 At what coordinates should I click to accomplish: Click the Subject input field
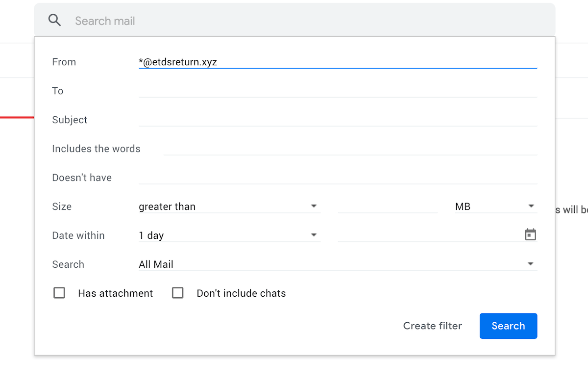pyautogui.click(x=338, y=120)
